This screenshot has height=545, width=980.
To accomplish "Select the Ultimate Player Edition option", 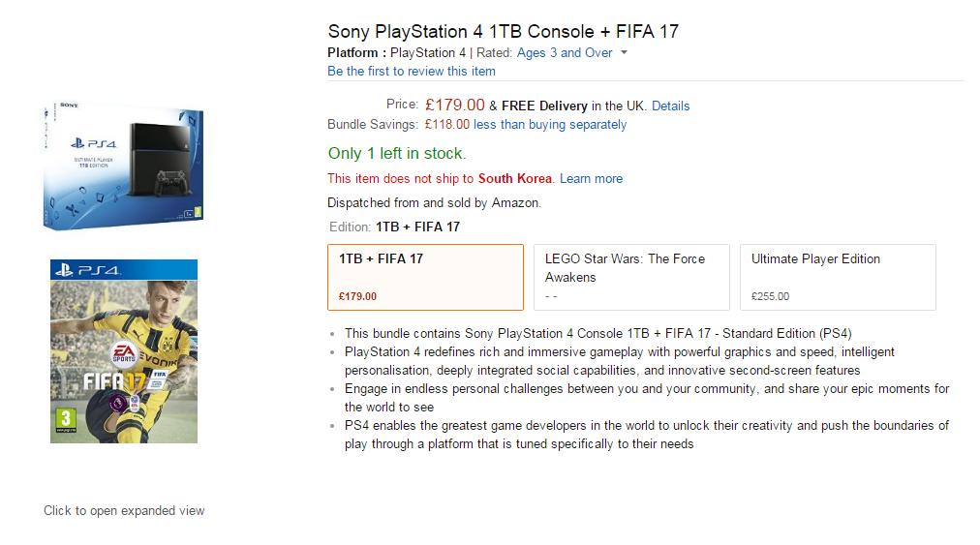I will (x=838, y=277).
